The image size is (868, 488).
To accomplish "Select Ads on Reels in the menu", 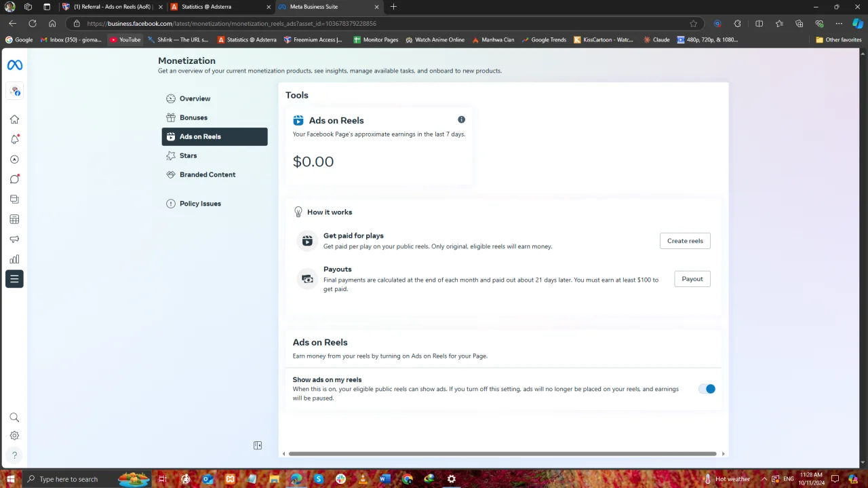I will coord(214,136).
